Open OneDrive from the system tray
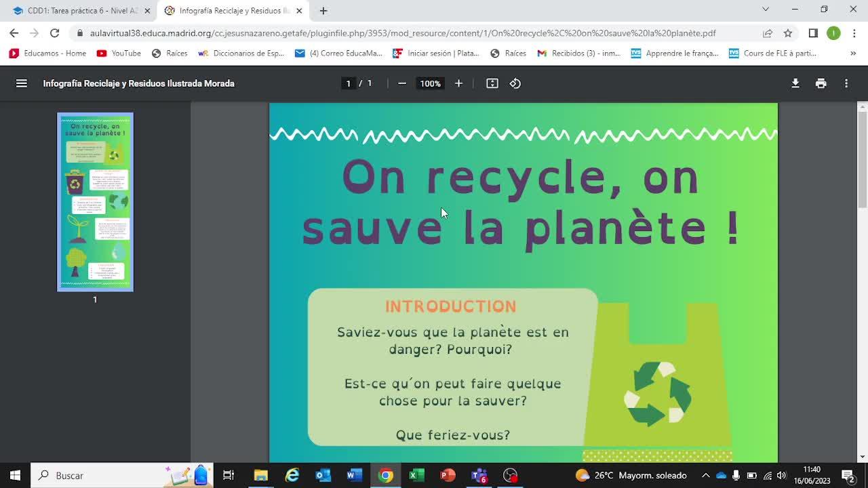 [x=721, y=475]
